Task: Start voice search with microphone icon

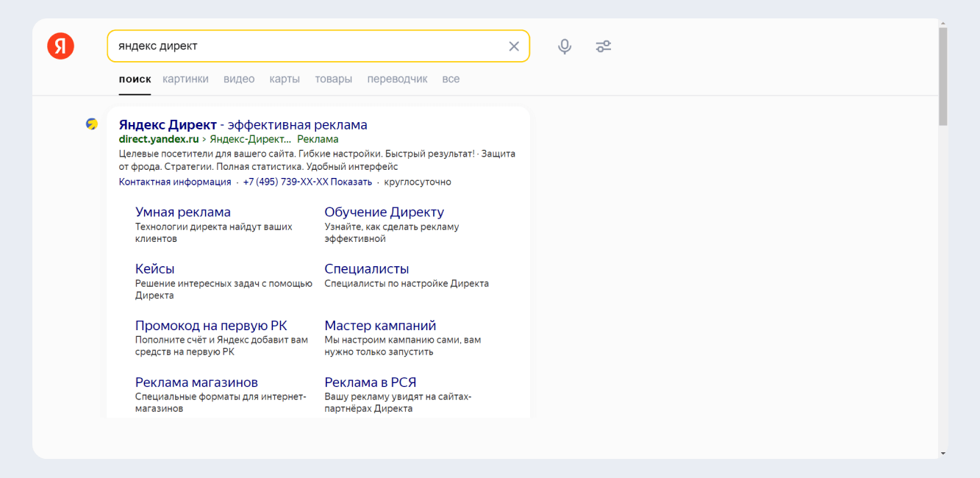Action: point(565,46)
